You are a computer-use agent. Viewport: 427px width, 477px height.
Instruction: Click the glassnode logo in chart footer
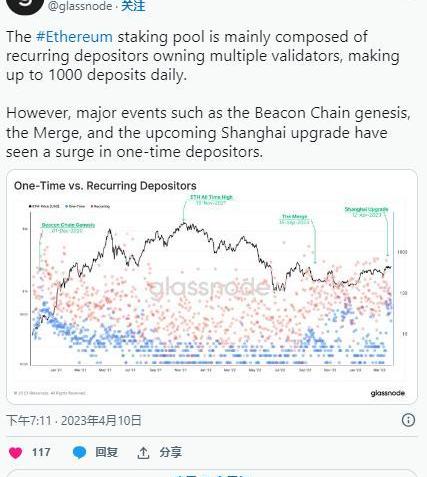tap(388, 393)
